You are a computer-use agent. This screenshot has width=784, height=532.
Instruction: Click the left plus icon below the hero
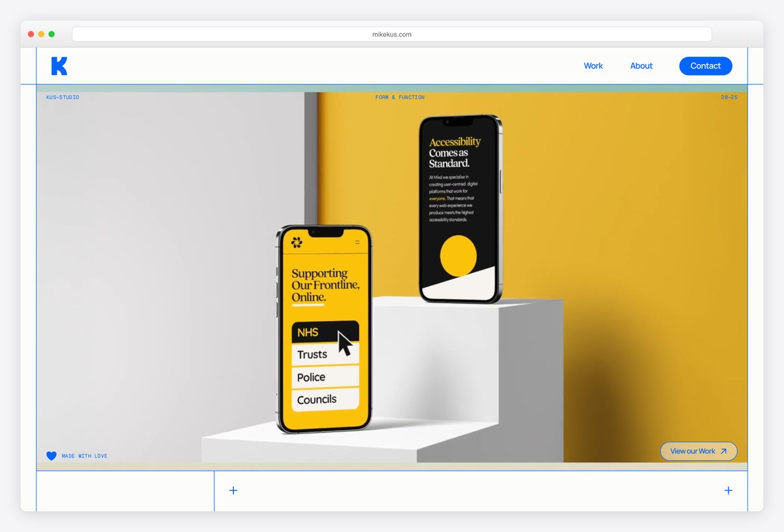[x=233, y=490]
